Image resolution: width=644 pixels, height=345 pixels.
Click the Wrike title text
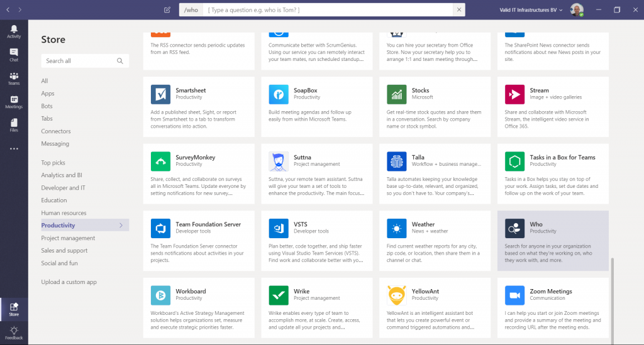[x=301, y=291]
